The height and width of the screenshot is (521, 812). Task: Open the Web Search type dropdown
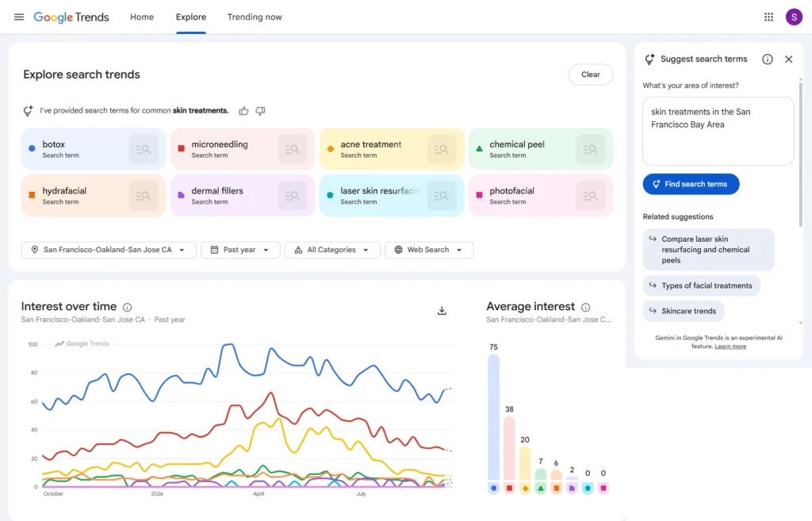[x=429, y=250]
